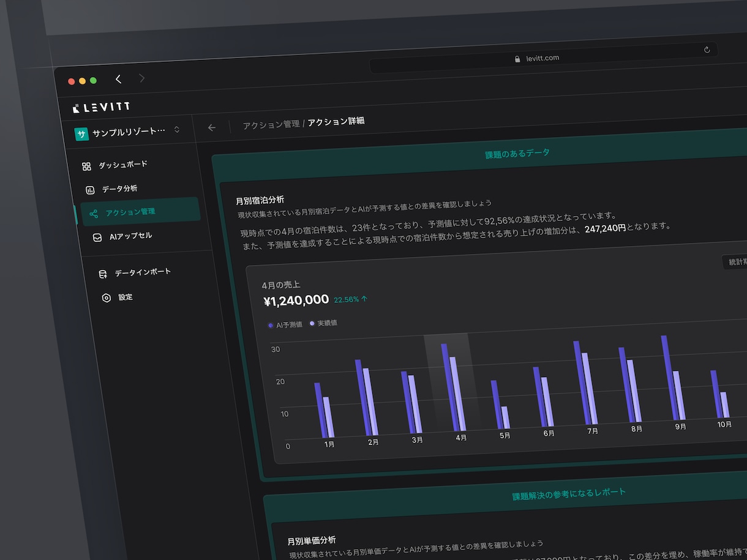Image resolution: width=747 pixels, height=560 pixels.
Task: Open データ分析 in sidebar
Action: pos(119,189)
